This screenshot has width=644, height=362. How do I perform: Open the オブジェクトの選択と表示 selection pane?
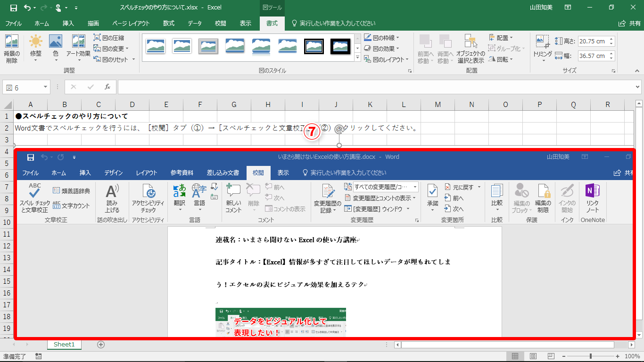coord(470,49)
